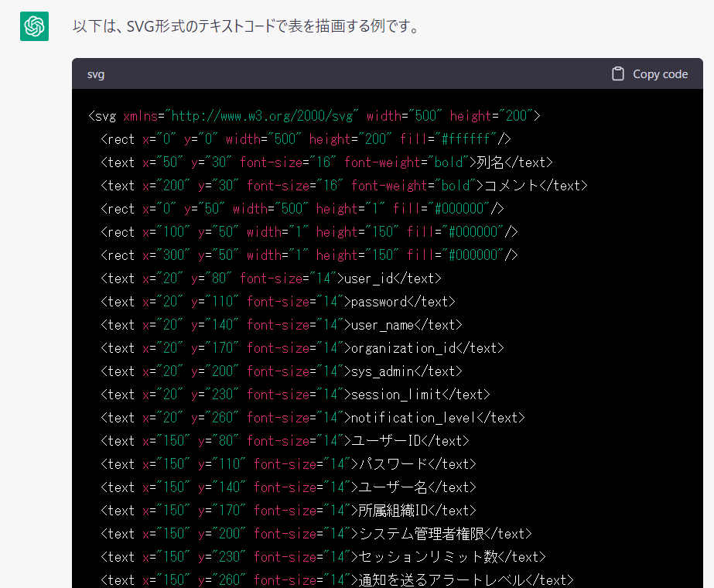Click the code line with 通知を送るアラートレベル
The height and width of the screenshot is (588, 714).
point(337,580)
